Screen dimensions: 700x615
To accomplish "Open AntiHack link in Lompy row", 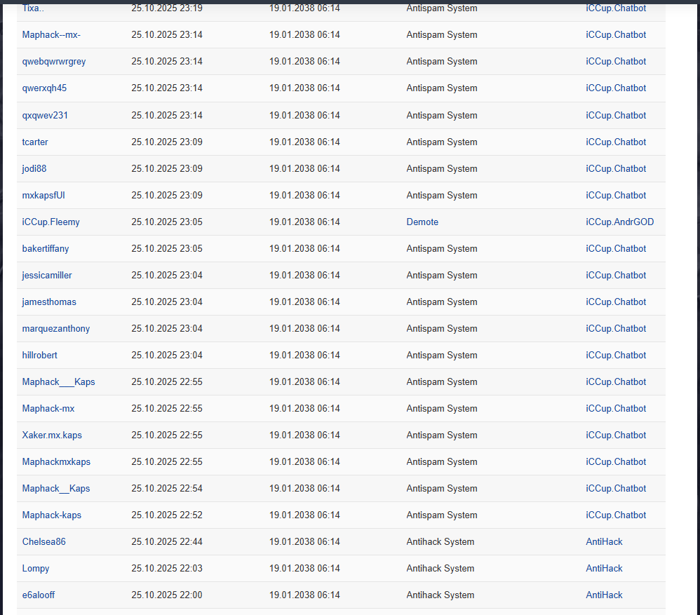I will (x=604, y=569).
